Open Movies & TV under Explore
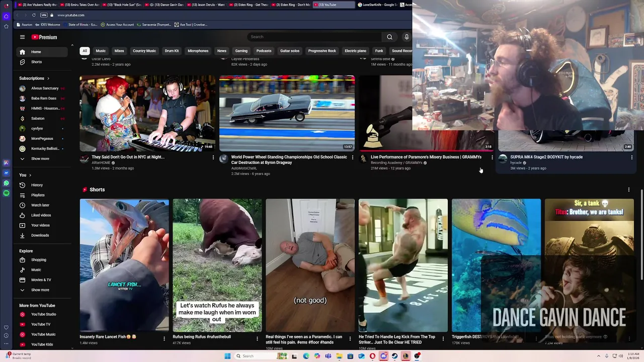The image size is (644, 362). click(42, 280)
